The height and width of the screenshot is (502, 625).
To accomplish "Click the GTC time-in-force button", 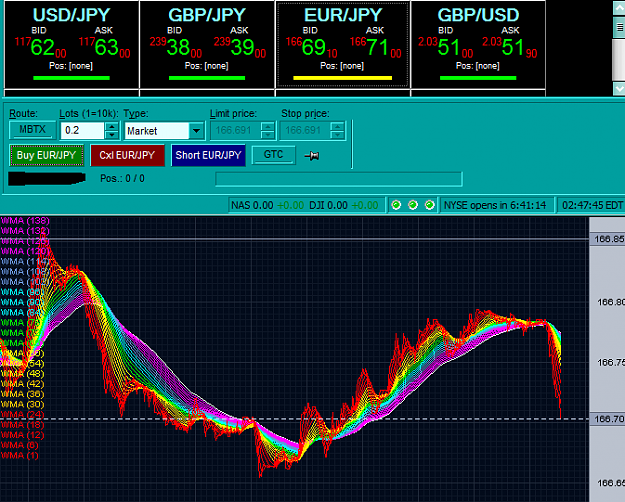I will (273, 155).
